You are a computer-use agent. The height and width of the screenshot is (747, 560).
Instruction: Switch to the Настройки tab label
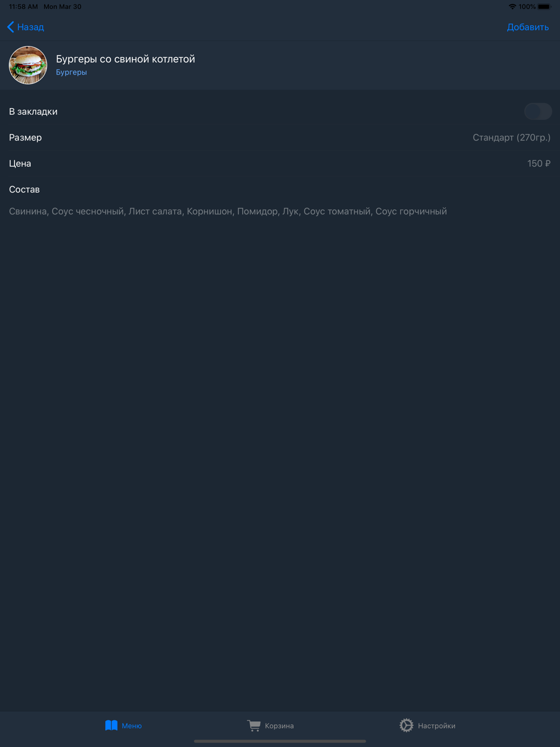pyautogui.click(x=437, y=726)
